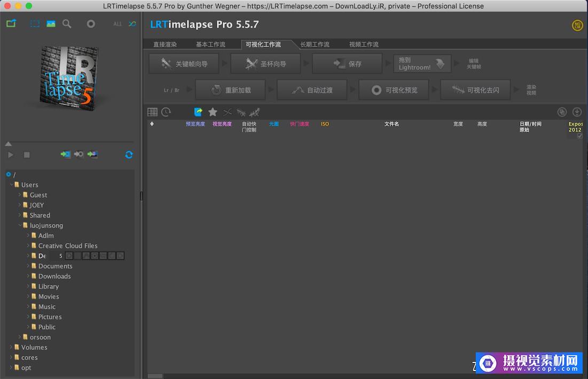Switch to the 直接渲染 tab
Image resolution: width=588 pixels, height=379 pixels.
point(165,44)
